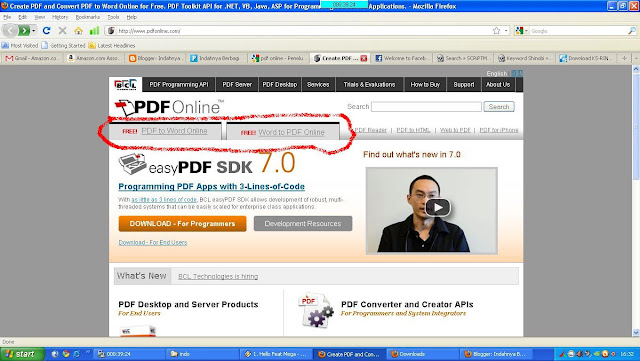
Task: Play the video with the play button
Action: [438, 207]
